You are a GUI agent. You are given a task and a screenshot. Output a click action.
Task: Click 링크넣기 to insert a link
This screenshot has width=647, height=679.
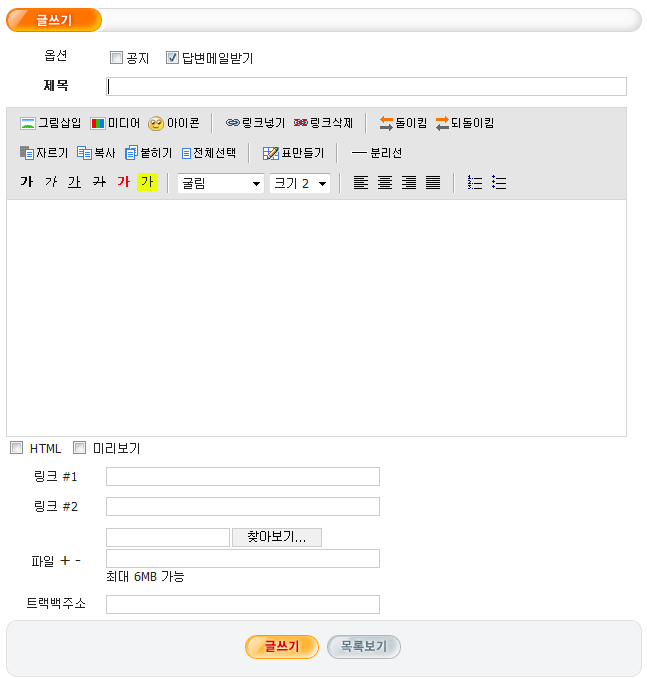coord(255,123)
